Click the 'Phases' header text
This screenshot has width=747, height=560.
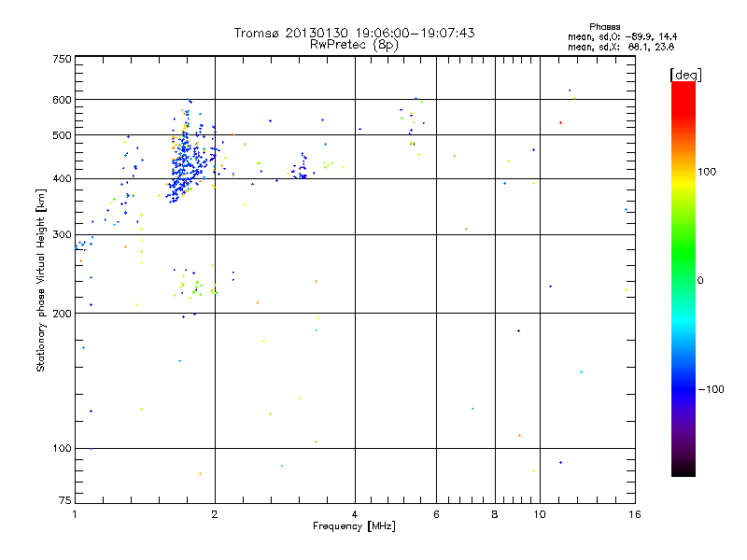pos(604,27)
